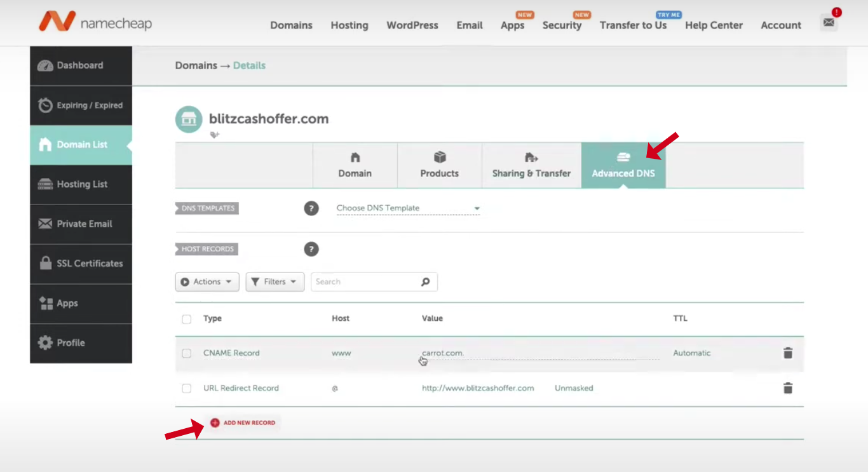Click the Add New Record button

[x=243, y=422]
